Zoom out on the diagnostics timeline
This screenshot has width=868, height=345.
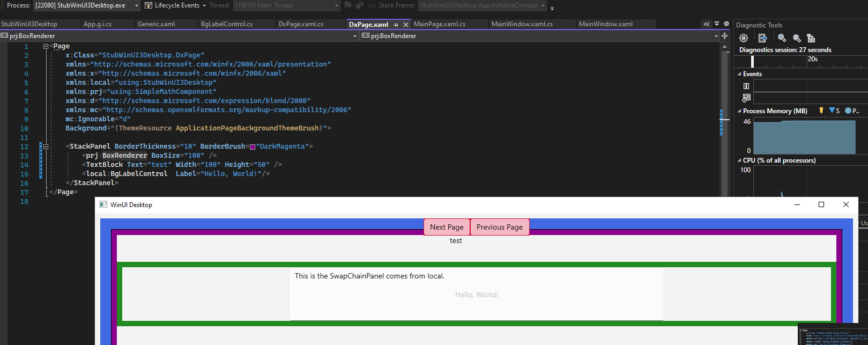(x=797, y=38)
